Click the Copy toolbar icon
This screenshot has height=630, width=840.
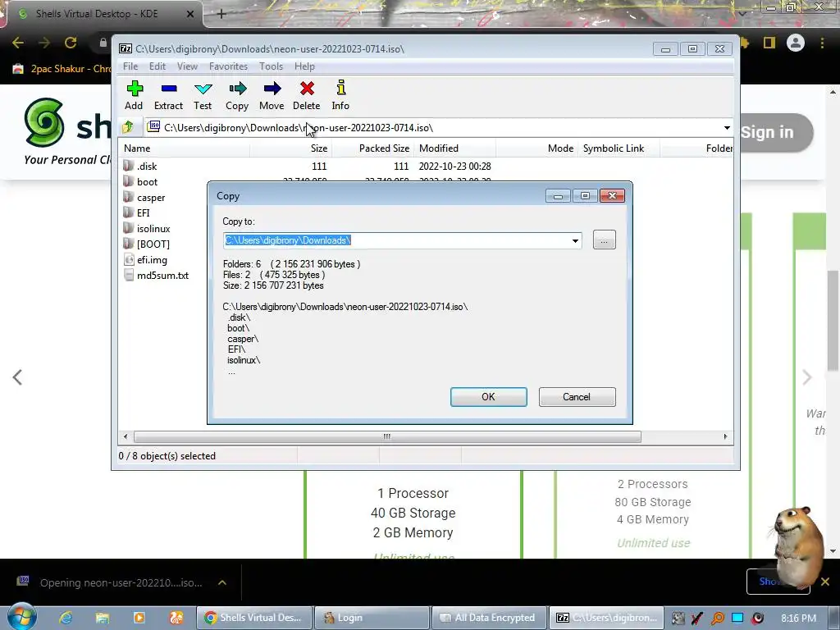(237, 95)
